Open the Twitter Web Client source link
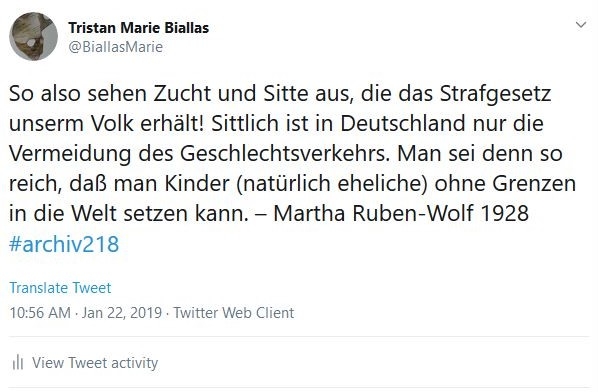Viewport: 598px width, 392px height. (x=234, y=313)
